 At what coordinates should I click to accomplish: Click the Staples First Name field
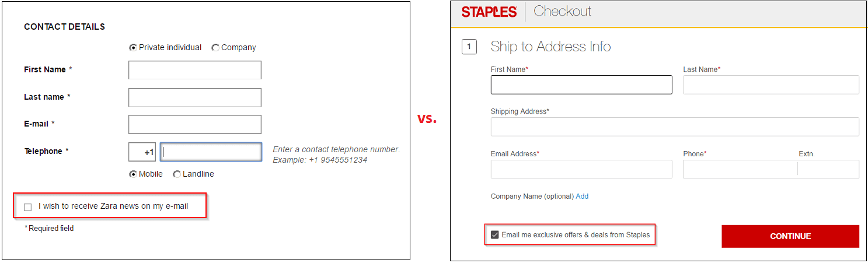point(581,85)
